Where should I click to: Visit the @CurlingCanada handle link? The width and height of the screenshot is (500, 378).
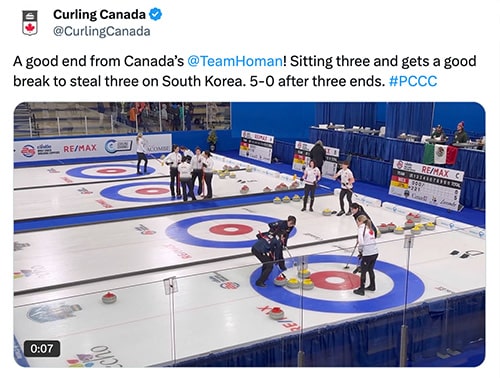pyautogui.click(x=102, y=31)
